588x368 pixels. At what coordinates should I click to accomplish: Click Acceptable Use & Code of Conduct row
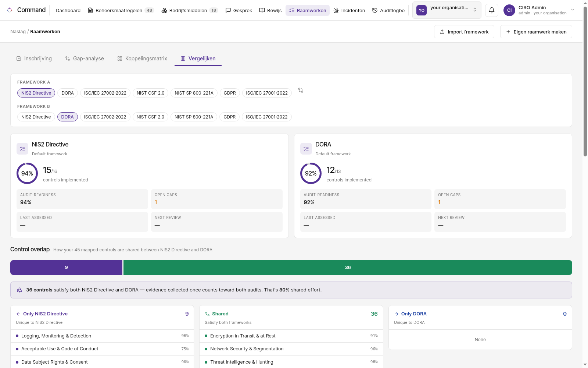[102, 349]
